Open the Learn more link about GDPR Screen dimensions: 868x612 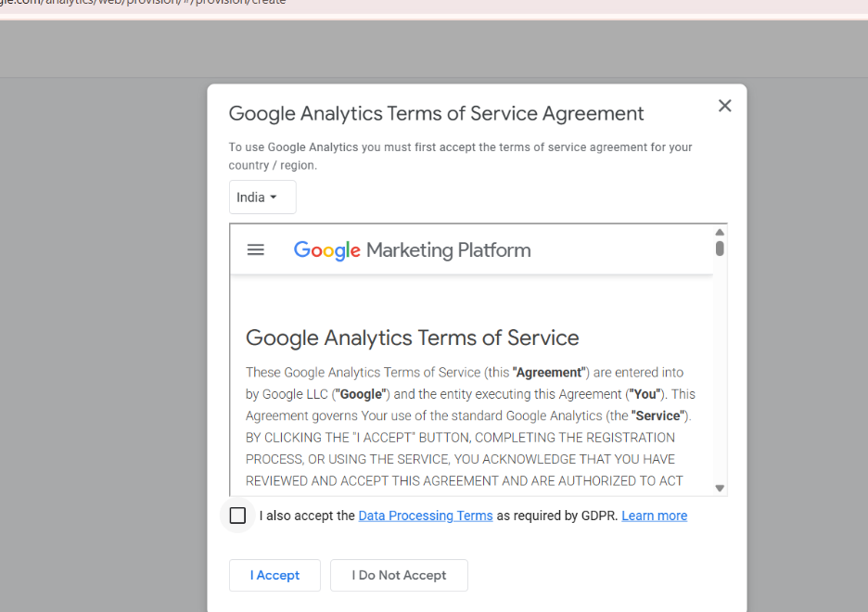[654, 516]
